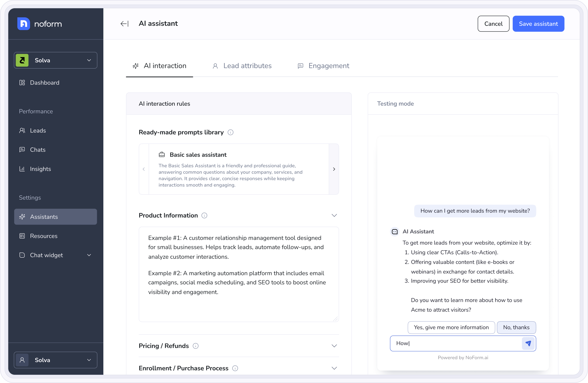Click the Save assistant button
This screenshot has width=588, height=383.
point(538,24)
